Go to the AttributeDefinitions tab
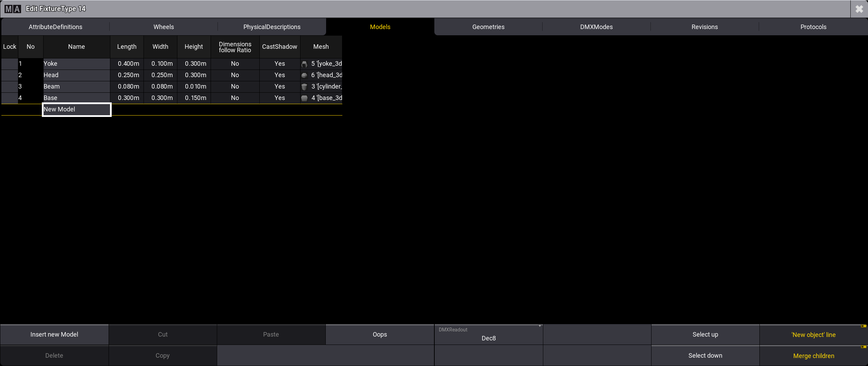Screen dimensions: 868x366 (55, 27)
